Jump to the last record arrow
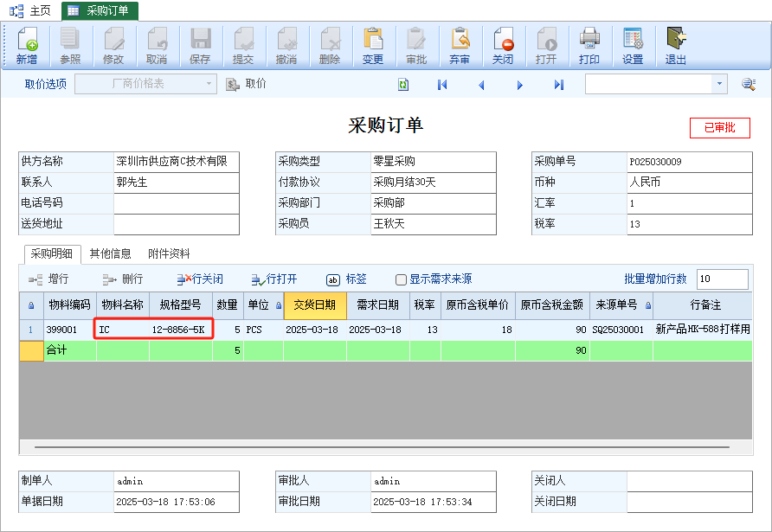The height and width of the screenshot is (532, 772). [558, 85]
